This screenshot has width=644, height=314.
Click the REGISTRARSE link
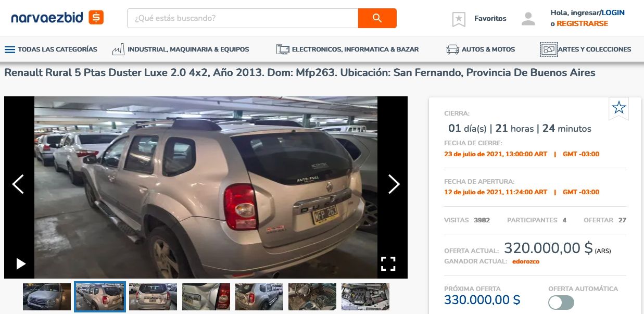point(582,23)
